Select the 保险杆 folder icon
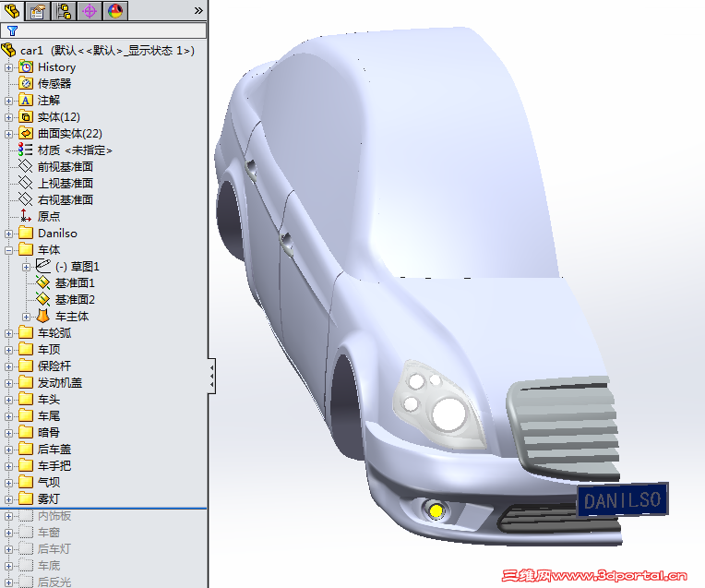Image resolution: width=705 pixels, height=588 pixels. point(26,366)
